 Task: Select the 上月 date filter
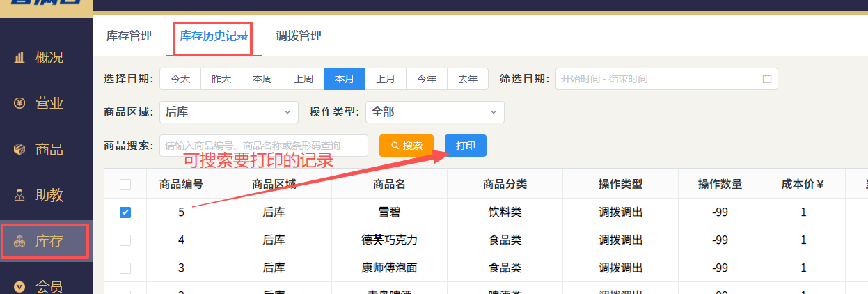tap(386, 79)
